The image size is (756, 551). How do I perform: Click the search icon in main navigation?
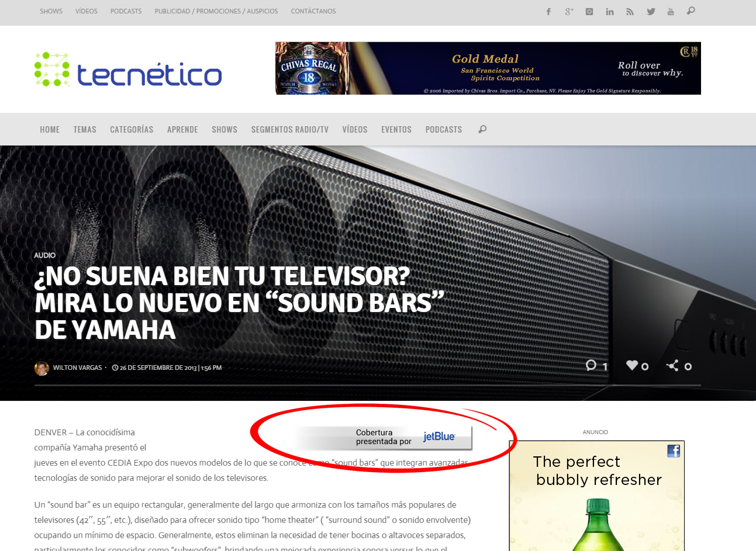(482, 129)
